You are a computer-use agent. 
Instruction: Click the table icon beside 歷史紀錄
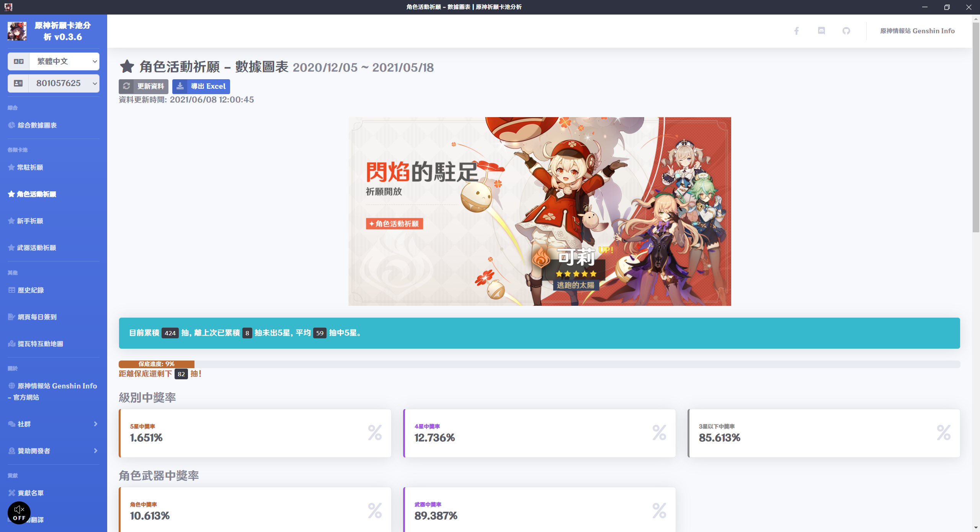(12, 290)
